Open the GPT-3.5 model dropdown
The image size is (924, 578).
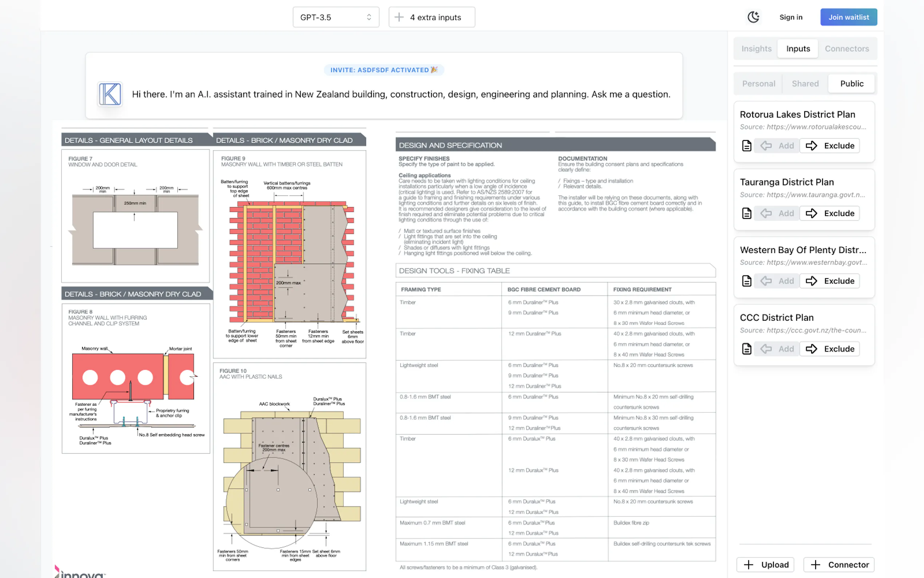click(x=336, y=17)
